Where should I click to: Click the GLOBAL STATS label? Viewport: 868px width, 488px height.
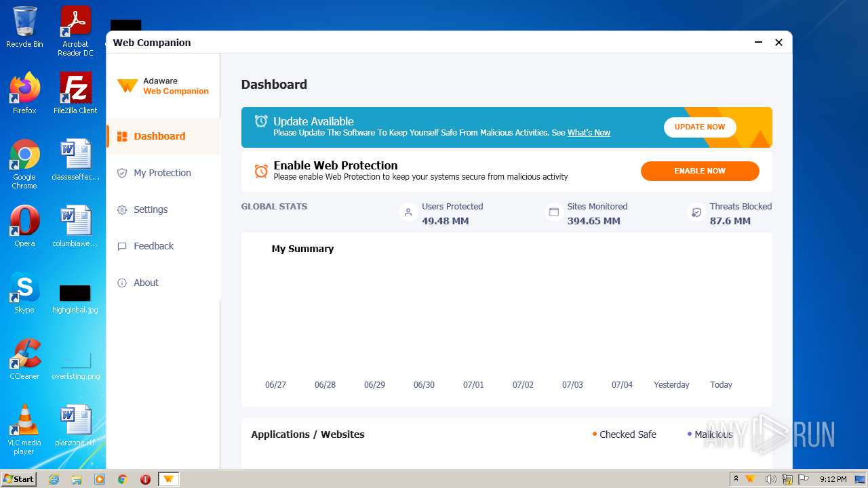274,207
